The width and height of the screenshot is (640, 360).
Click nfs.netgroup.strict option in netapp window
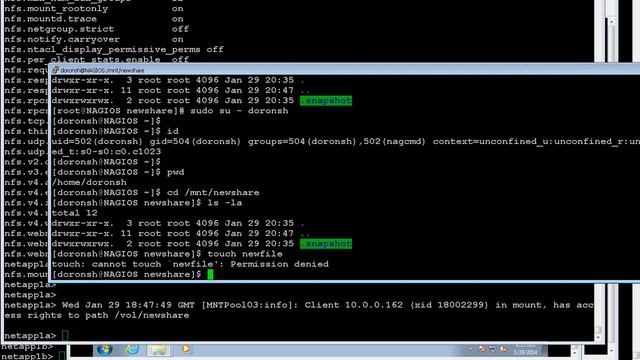click(x=96, y=29)
